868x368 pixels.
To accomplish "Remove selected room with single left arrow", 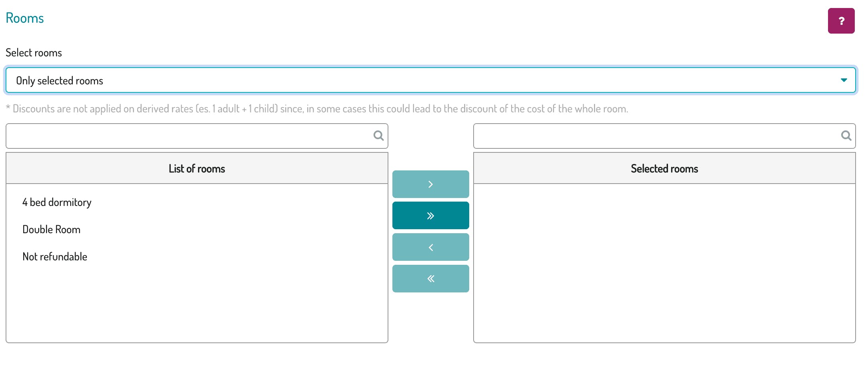I will click(430, 247).
